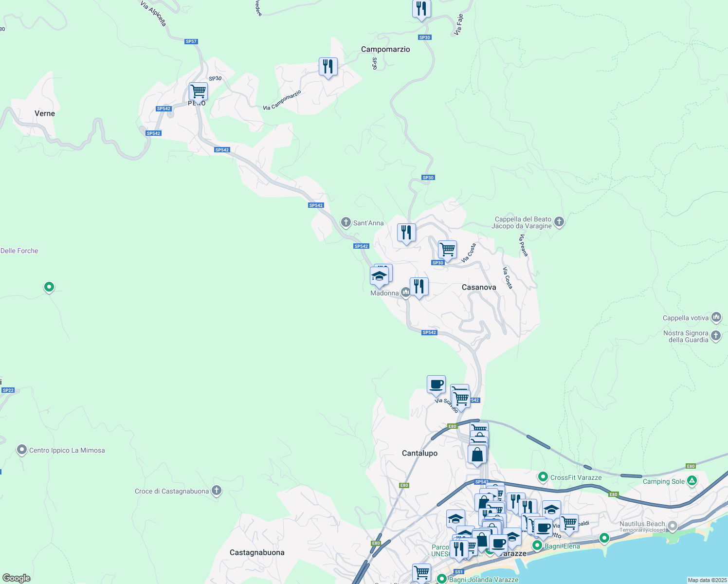Select the restaurant marker at top of map
This screenshot has width=728, height=584.
(x=421, y=9)
